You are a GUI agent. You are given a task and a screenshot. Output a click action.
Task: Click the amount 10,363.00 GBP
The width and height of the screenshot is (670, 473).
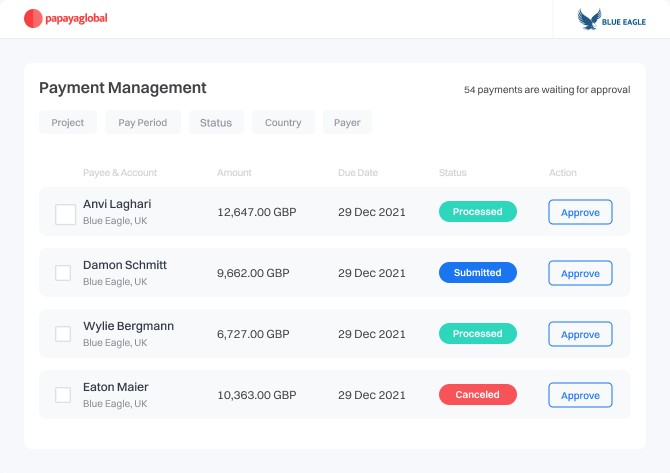click(x=257, y=395)
